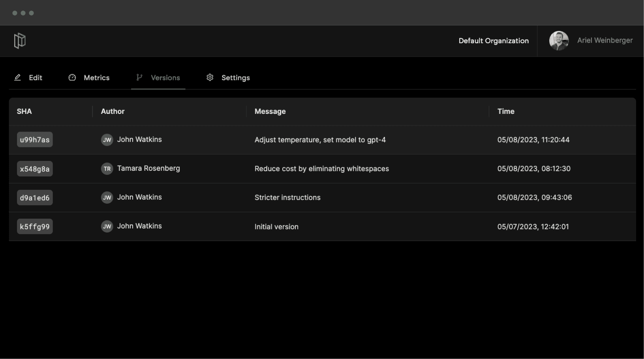Click the gear icon beside Settings

(x=210, y=77)
